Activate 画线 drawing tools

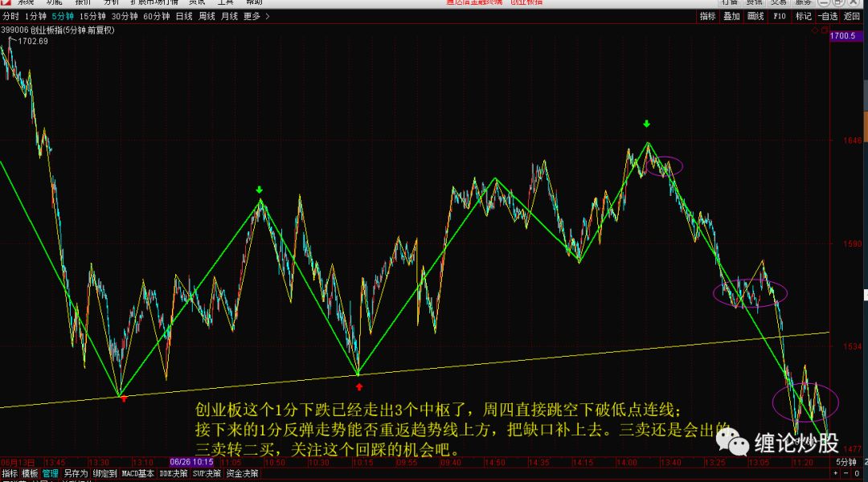pos(755,17)
